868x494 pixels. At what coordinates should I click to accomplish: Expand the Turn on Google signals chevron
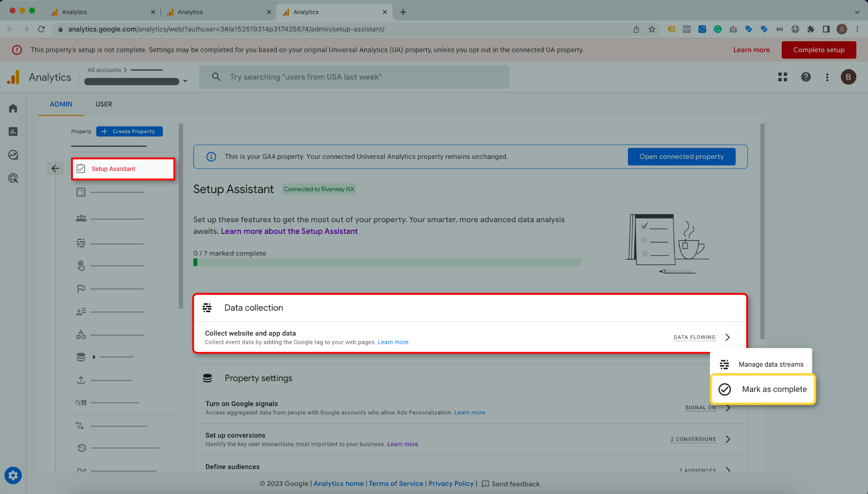(728, 408)
